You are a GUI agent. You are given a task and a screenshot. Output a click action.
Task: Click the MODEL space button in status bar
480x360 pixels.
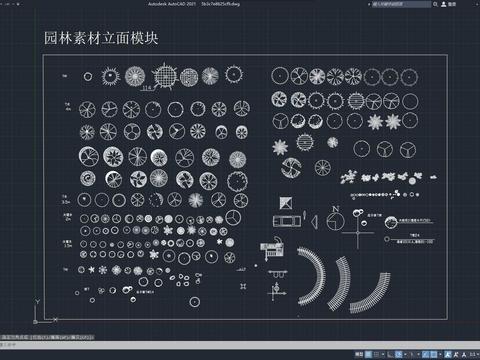click(x=359, y=354)
